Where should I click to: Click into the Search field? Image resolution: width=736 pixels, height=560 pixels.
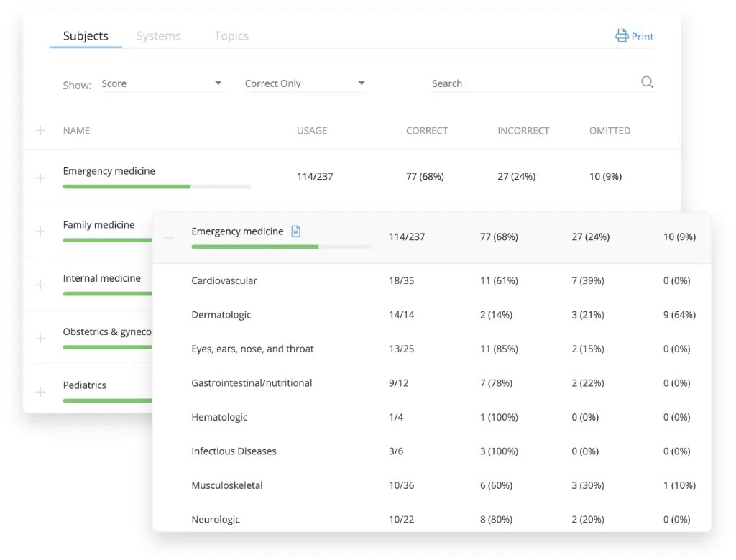(532, 84)
